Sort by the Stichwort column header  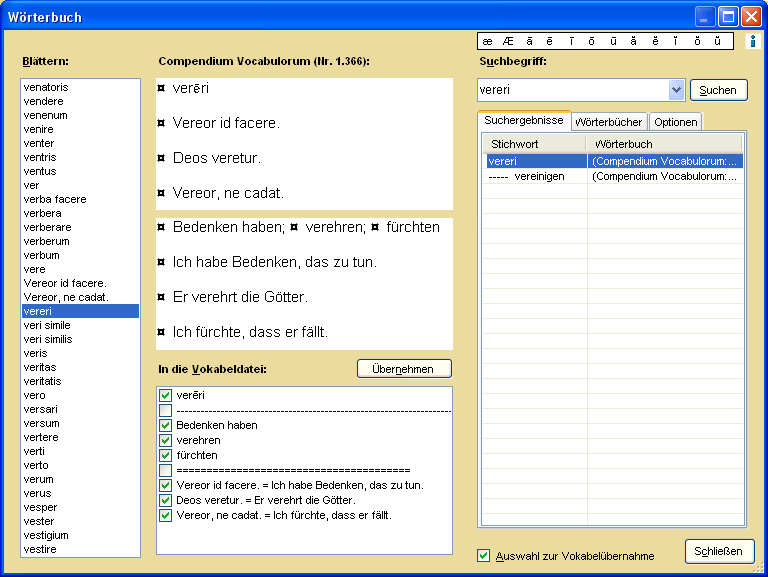click(534, 144)
